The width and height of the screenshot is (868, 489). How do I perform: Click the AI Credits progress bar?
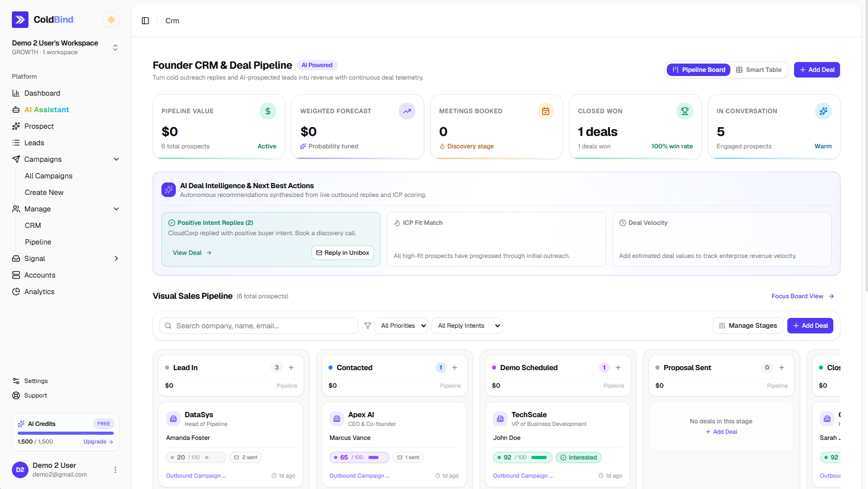(x=66, y=433)
